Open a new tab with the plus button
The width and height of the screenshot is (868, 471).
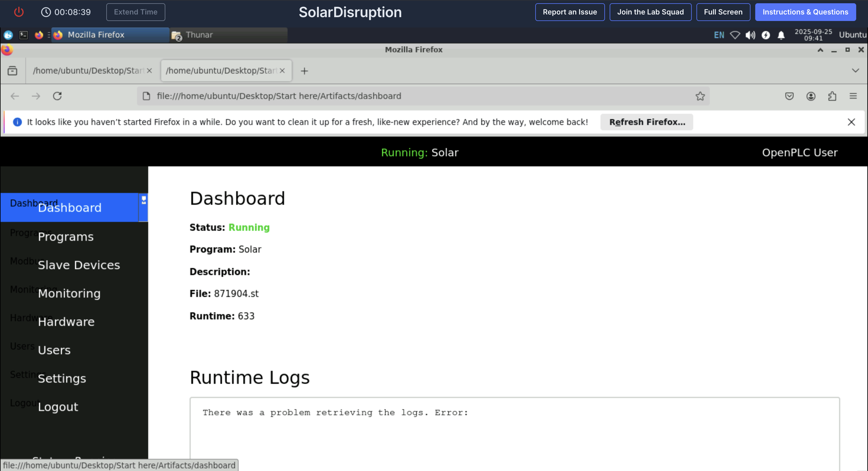pos(304,71)
